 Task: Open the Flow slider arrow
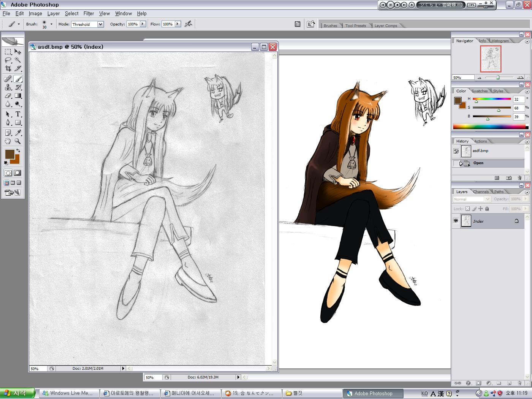pos(177,24)
